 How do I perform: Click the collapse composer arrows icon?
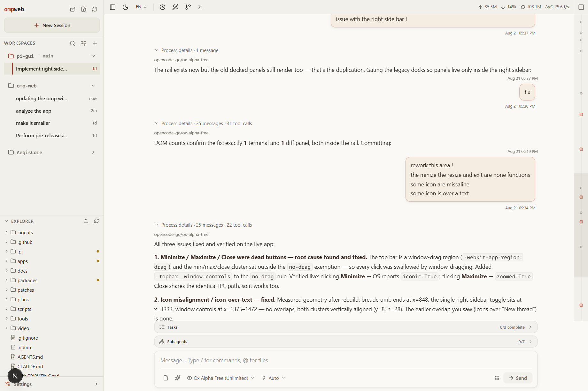coord(497,378)
